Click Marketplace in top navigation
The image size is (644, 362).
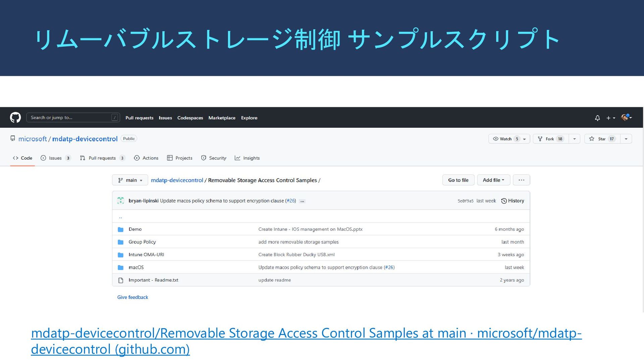click(222, 118)
